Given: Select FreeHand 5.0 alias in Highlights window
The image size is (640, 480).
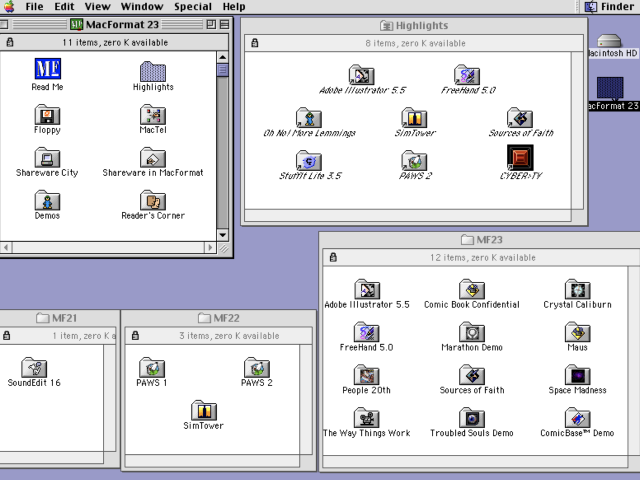Looking at the screenshot, I should 467,75.
